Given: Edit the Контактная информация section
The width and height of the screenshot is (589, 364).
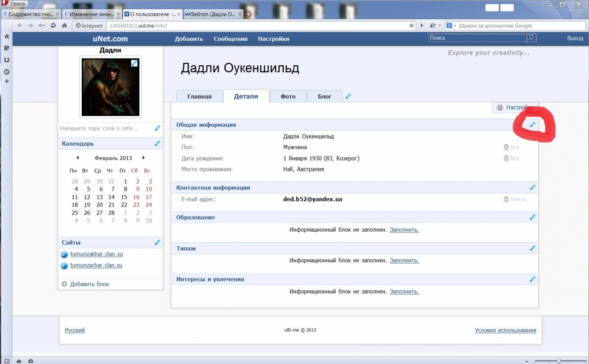Looking at the screenshot, I should pos(532,187).
